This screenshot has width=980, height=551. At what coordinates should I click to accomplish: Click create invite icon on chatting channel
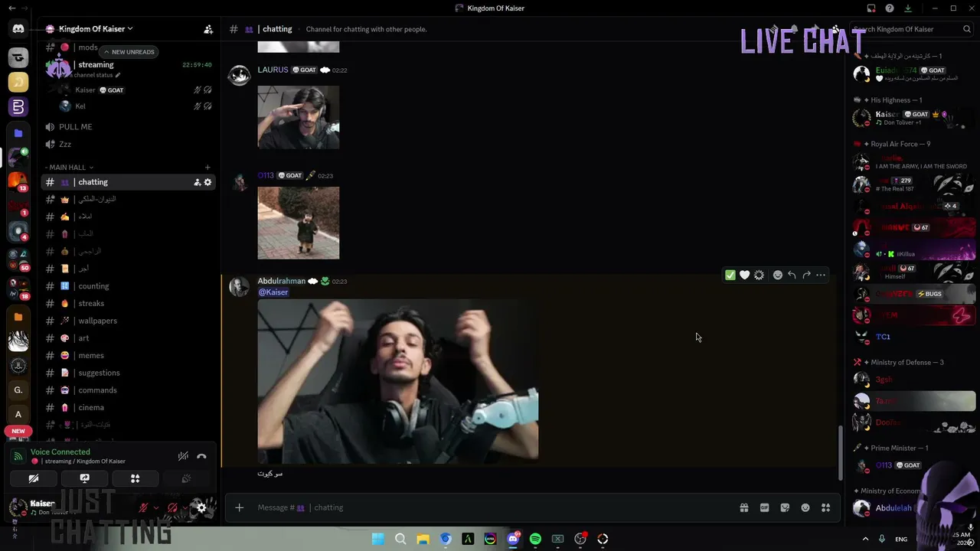[197, 182]
